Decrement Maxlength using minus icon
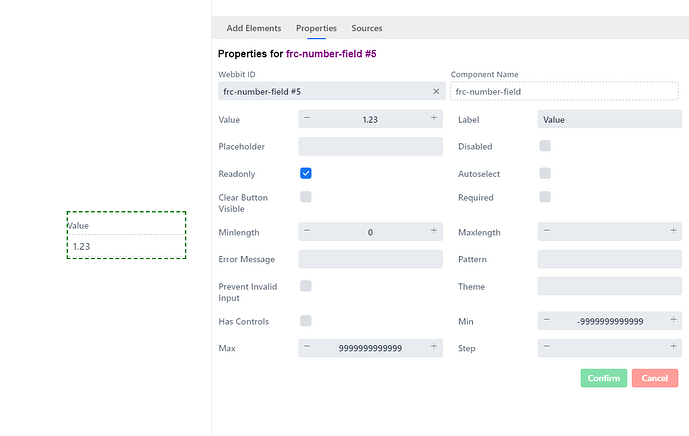 pyautogui.click(x=547, y=231)
